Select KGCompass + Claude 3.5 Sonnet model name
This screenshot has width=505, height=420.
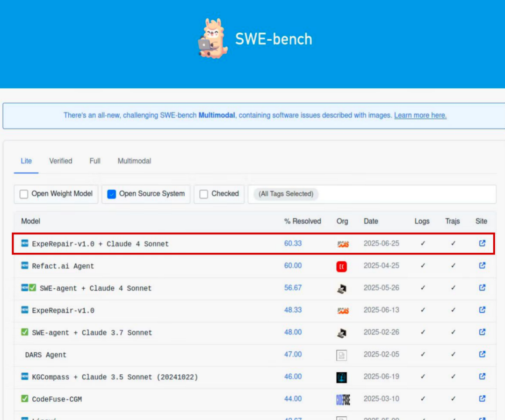[x=115, y=377]
